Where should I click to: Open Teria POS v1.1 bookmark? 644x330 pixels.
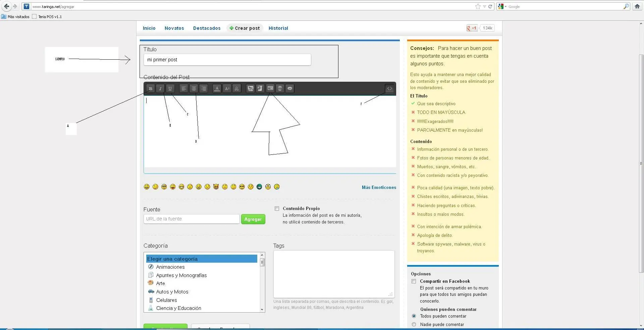pyautogui.click(x=47, y=16)
